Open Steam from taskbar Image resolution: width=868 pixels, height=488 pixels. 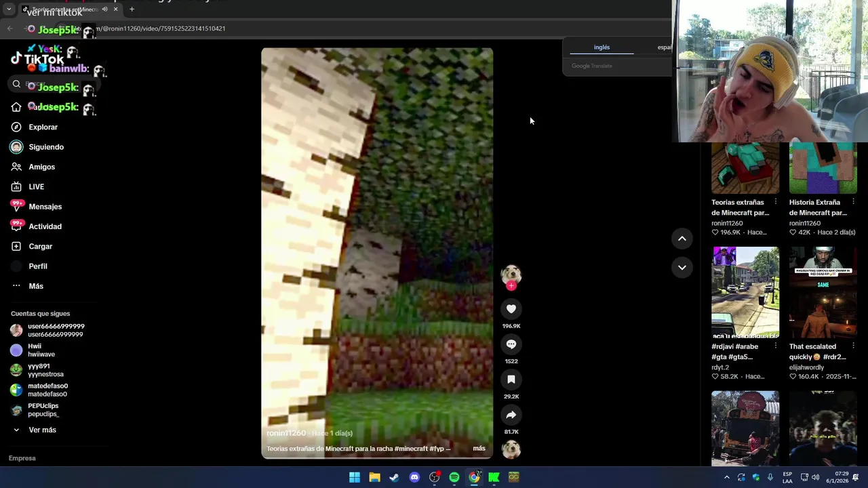pyautogui.click(x=394, y=477)
